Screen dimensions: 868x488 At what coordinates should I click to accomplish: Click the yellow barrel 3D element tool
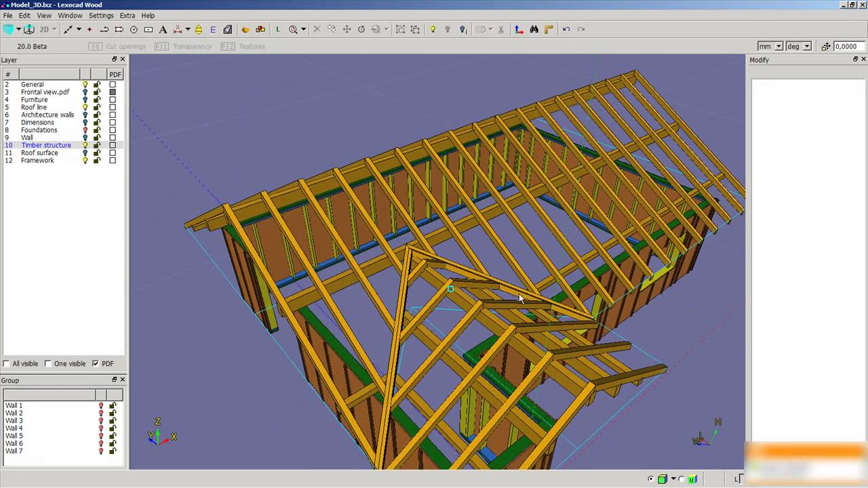tap(198, 29)
